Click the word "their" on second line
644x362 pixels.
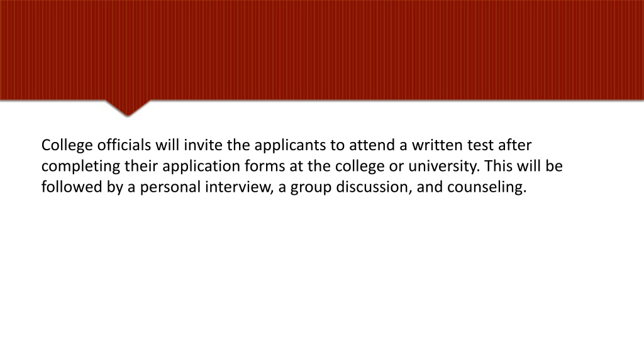(x=142, y=166)
